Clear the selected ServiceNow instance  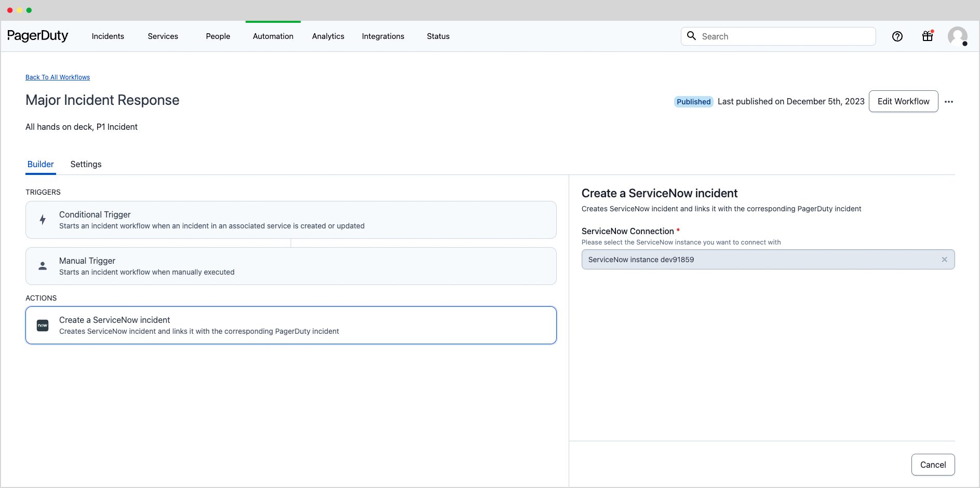(x=944, y=259)
